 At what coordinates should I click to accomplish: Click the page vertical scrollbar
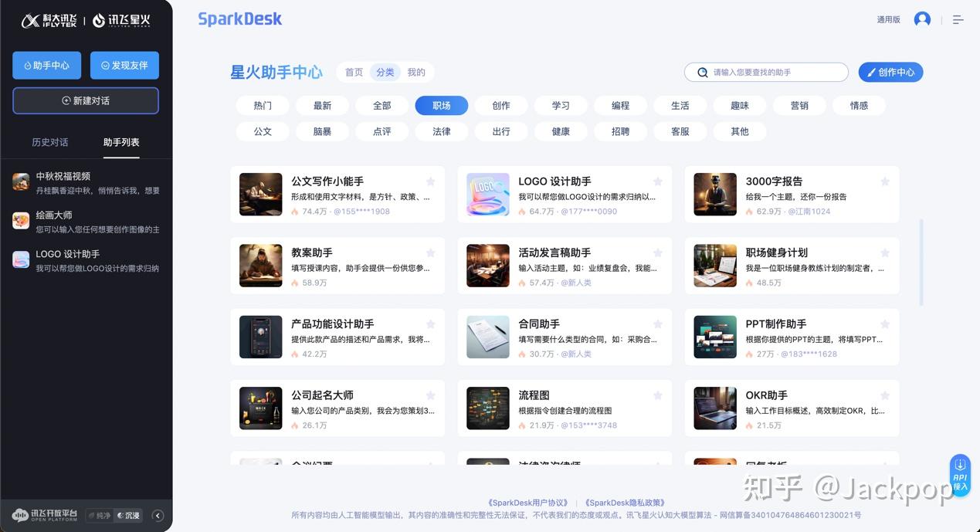tap(921, 263)
